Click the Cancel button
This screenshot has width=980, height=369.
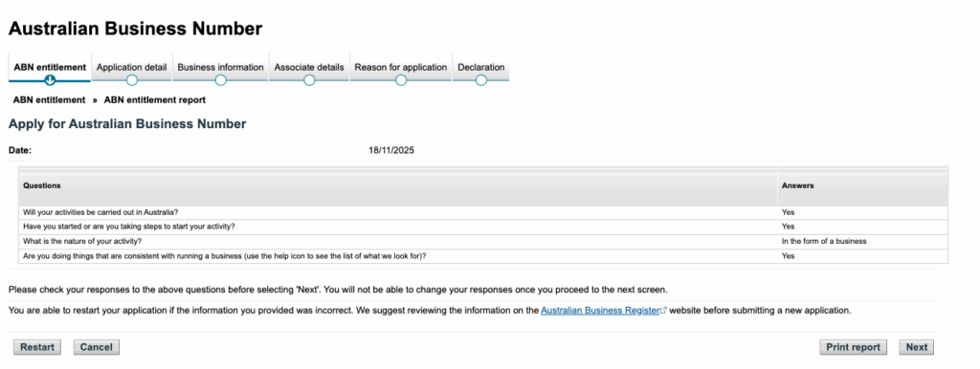[97, 347]
